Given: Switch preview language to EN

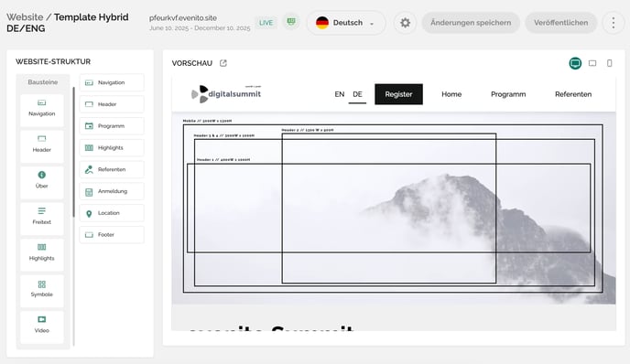Looking at the screenshot, I should pyautogui.click(x=340, y=94).
